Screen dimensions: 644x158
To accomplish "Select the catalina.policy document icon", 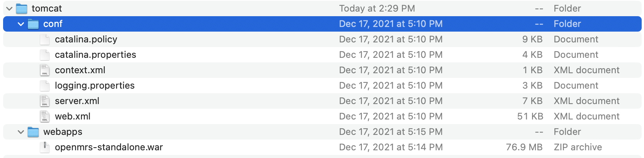I will (x=45, y=39).
